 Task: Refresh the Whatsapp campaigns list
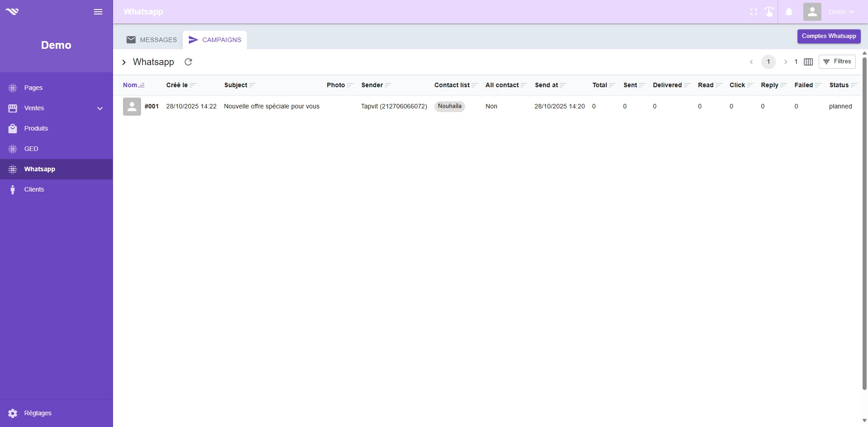pyautogui.click(x=188, y=62)
